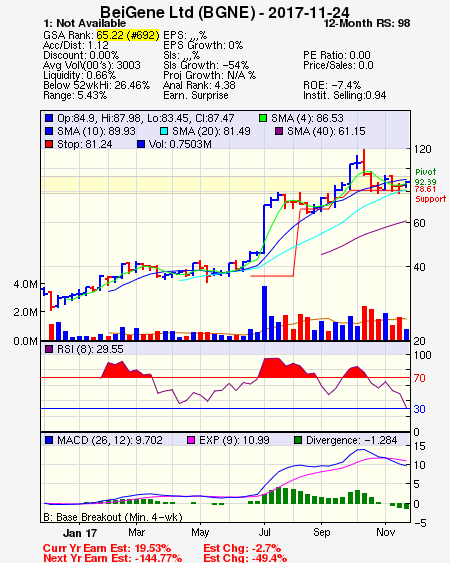Viewport: 450px width, 563px height.
Task: Click the blue Vol legend swatch
Action: click(x=141, y=144)
